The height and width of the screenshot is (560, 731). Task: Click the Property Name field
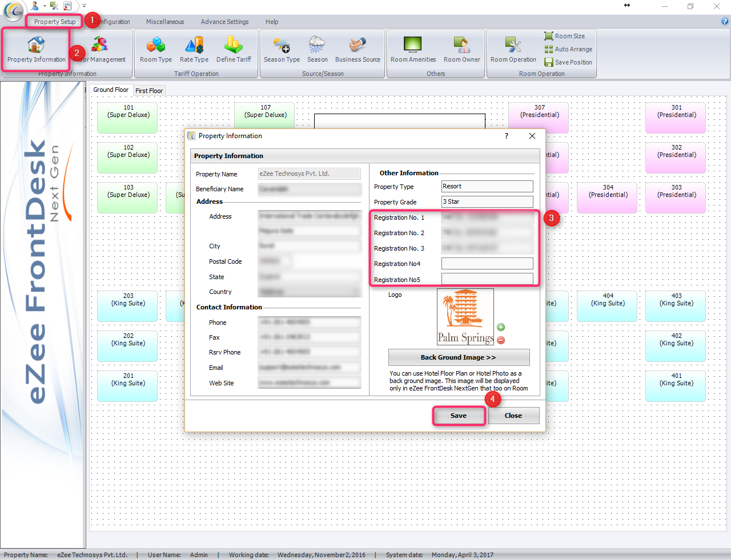[309, 174]
